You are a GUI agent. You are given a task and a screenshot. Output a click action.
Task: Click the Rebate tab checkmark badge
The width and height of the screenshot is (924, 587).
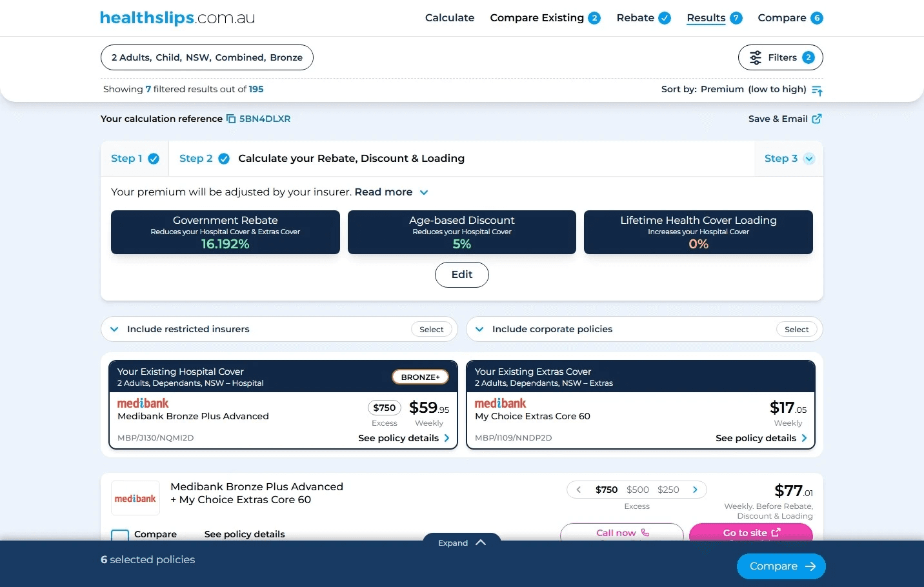pyautogui.click(x=665, y=18)
